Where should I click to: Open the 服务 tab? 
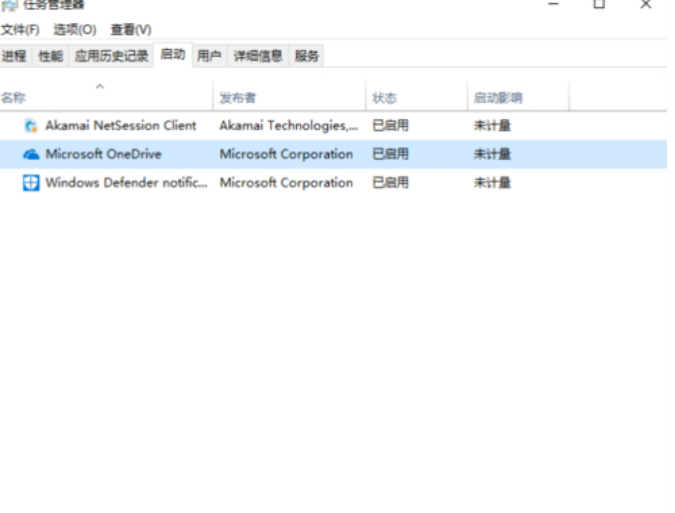(307, 56)
